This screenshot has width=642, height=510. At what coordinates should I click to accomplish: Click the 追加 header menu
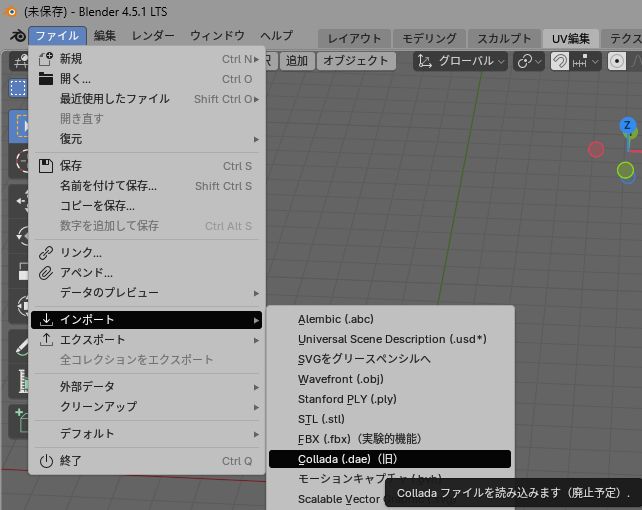point(297,61)
